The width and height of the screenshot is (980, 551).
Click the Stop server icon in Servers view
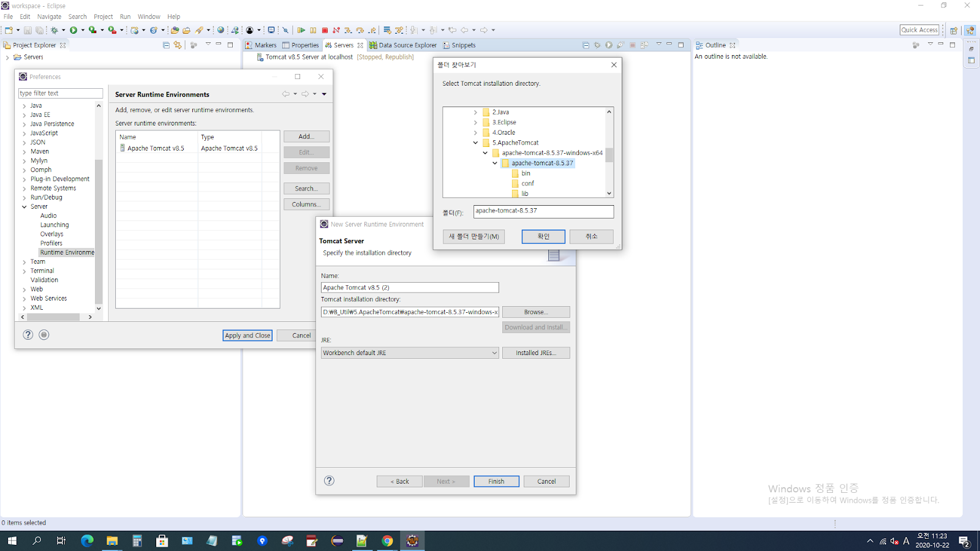(633, 45)
